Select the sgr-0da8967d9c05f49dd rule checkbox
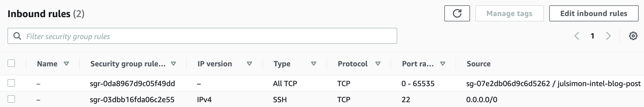Viewport: 644px width, 107px height. (x=11, y=83)
